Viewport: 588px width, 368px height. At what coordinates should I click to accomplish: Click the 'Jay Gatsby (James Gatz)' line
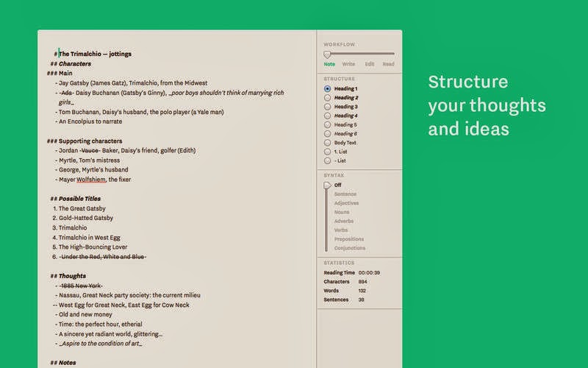click(x=132, y=83)
